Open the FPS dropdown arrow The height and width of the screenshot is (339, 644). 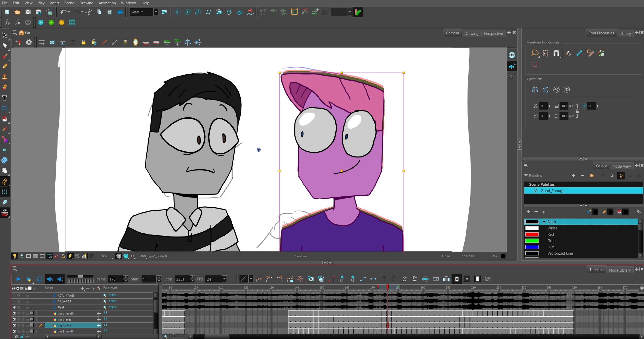[x=224, y=279]
